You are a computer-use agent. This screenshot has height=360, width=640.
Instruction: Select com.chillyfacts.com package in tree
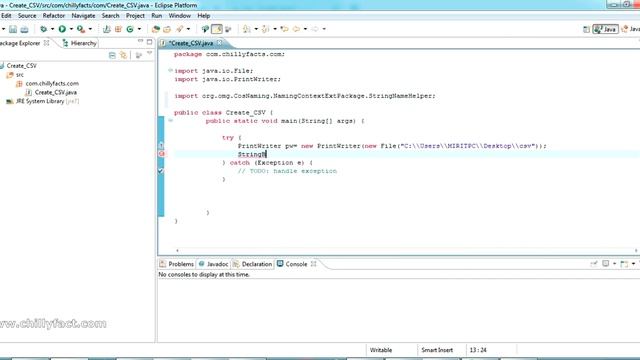click(x=47, y=84)
